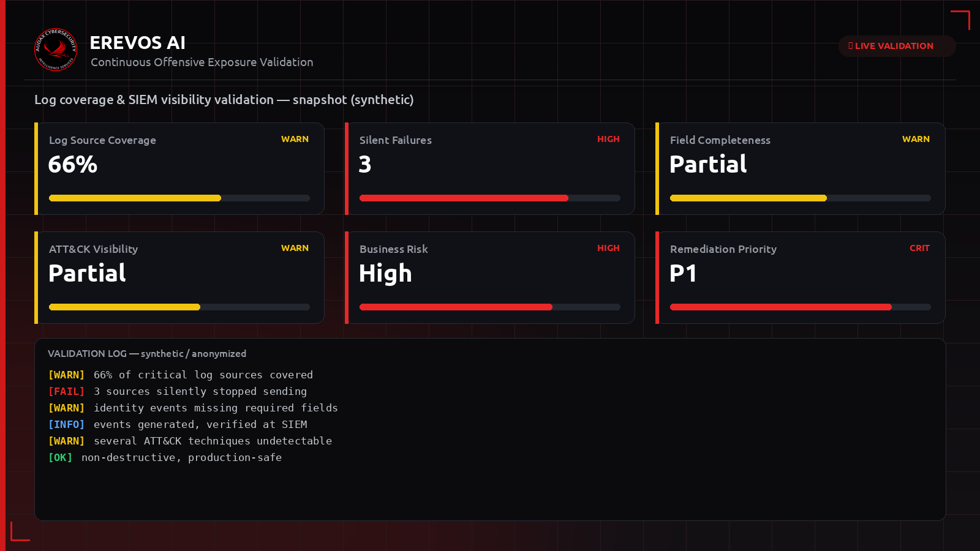The image size is (980, 551).
Task: Select the [FAIL] tag in the log
Action: click(x=66, y=391)
